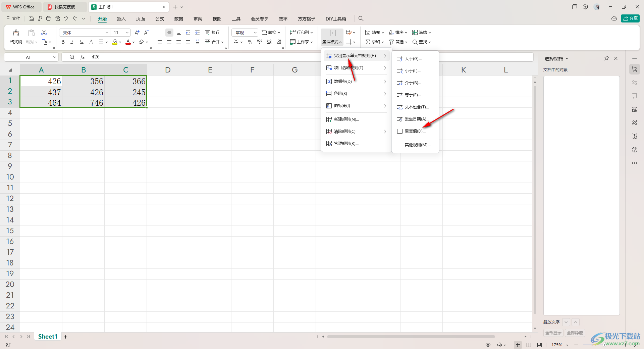Click the Find (查找) button

421,42
